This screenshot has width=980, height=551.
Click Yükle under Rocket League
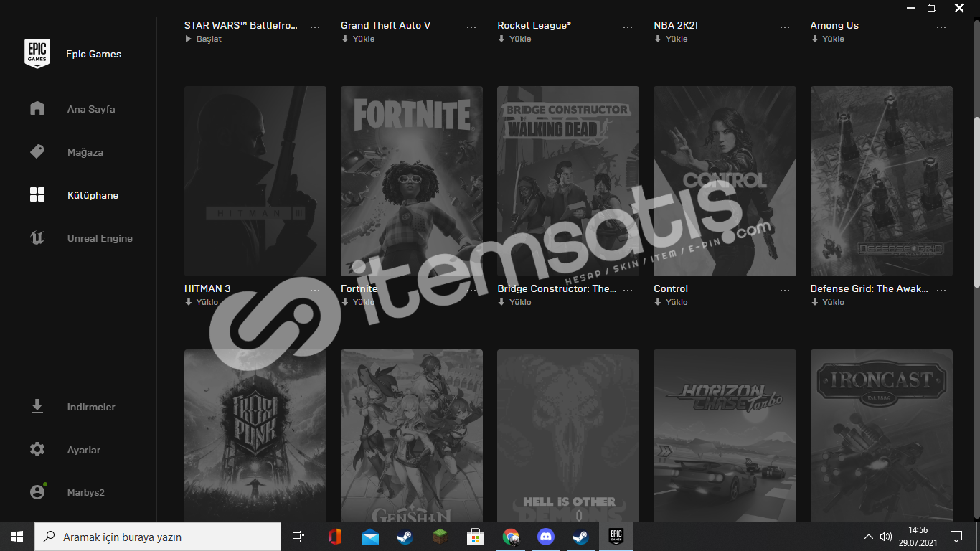514,39
